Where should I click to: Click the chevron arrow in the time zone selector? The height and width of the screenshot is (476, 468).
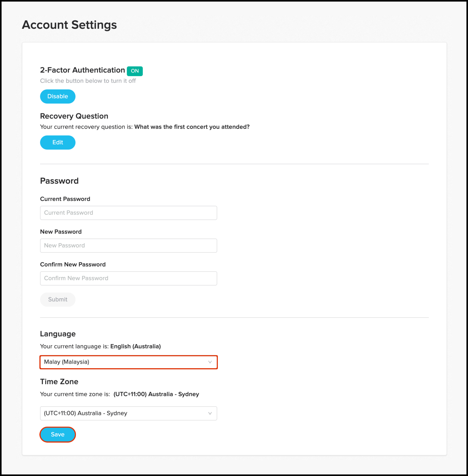(x=210, y=413)
